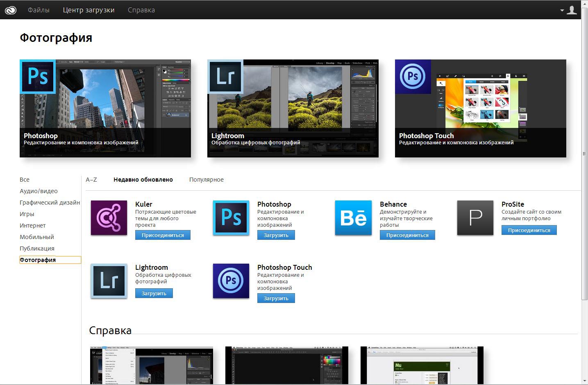Open the Lightroom title in app list

click(152, 267)
